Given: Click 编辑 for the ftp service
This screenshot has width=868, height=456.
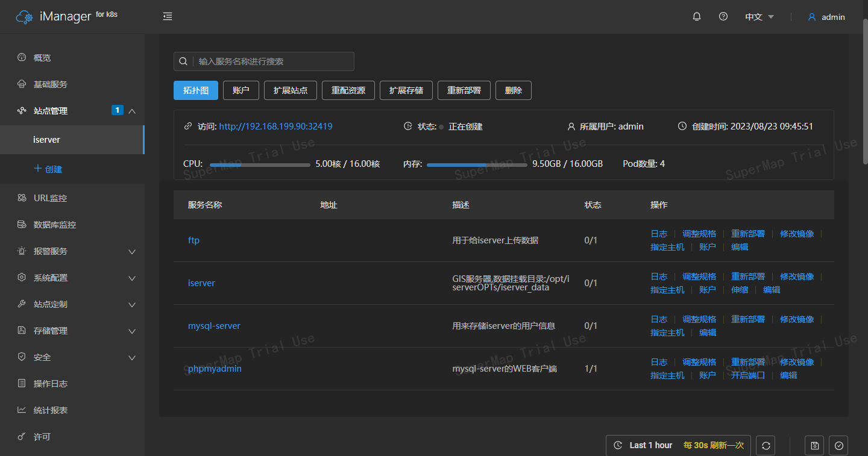Looking at the screenshot, I should tap(740, 247).
